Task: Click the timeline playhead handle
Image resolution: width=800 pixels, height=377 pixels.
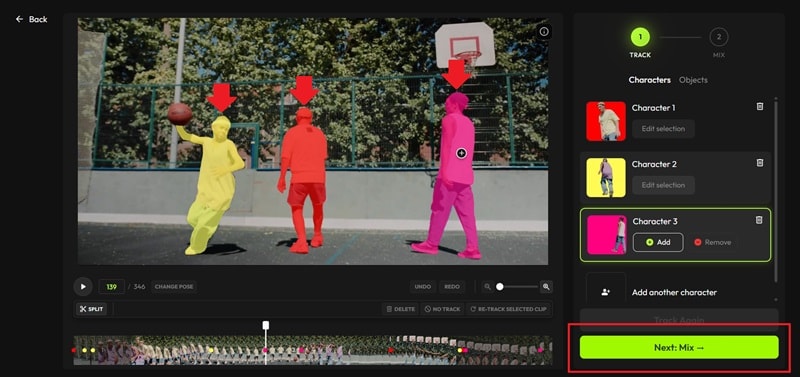Action: (x=265, y=325)
